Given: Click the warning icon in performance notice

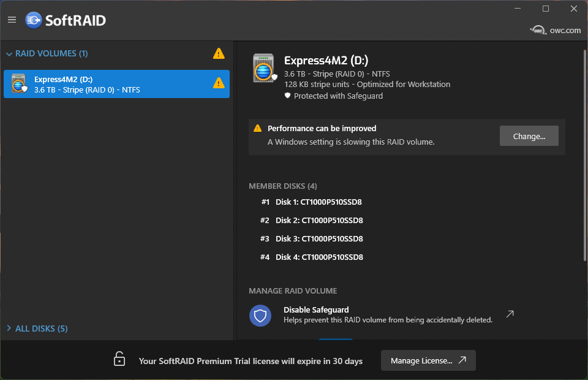Looking at the screenshot, I should pyautogui.click(x=258, y=128).
